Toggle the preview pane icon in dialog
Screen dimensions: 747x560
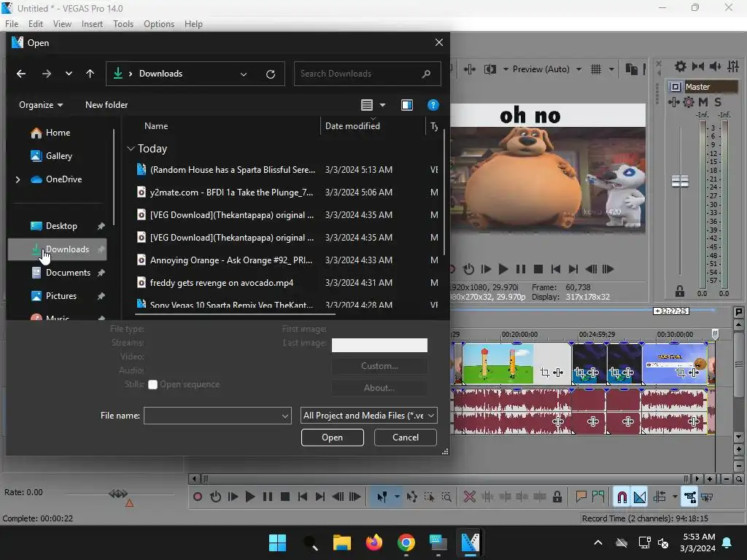click(407, 105)
